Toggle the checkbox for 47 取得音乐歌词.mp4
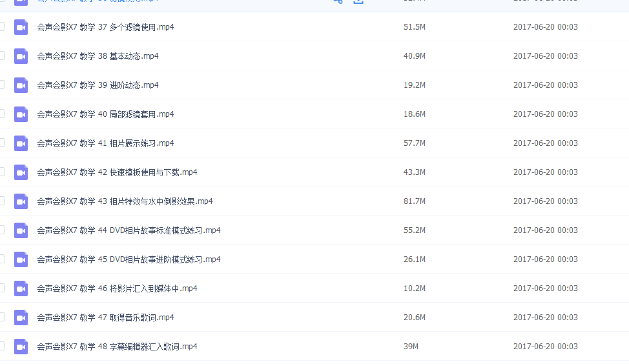The height and width of the screenshot is (364, 629). 2,317
